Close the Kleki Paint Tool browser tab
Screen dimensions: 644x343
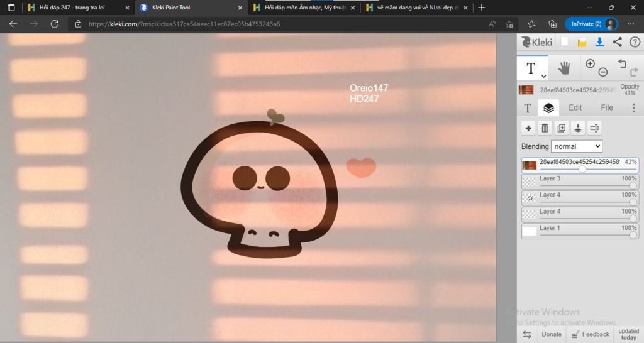(x=240, y=8)
